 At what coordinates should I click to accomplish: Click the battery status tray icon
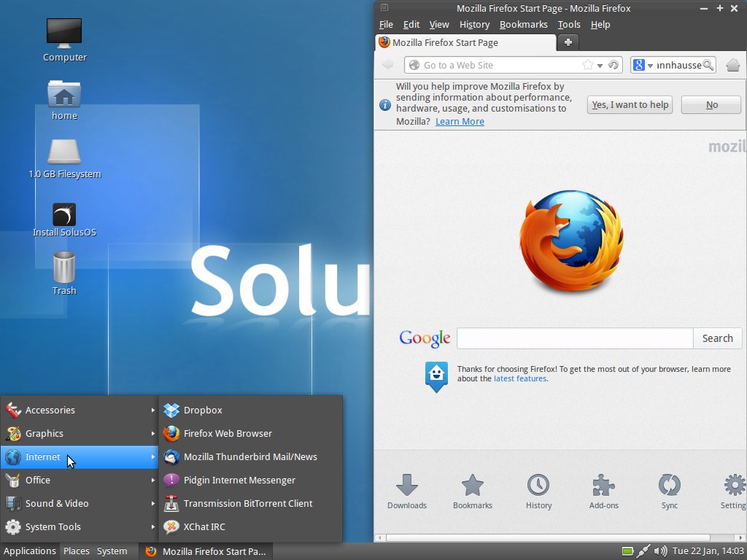click(628, 551)
